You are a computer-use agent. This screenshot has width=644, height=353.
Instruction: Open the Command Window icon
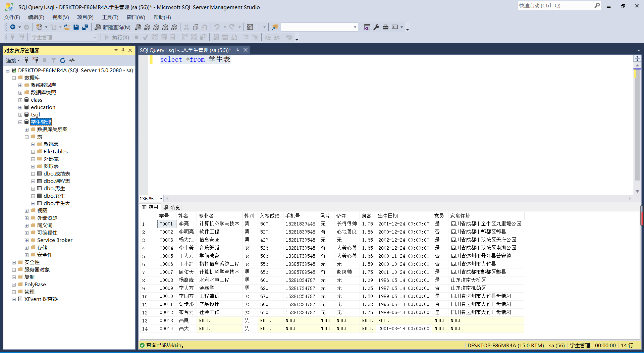tap(395, 27)
